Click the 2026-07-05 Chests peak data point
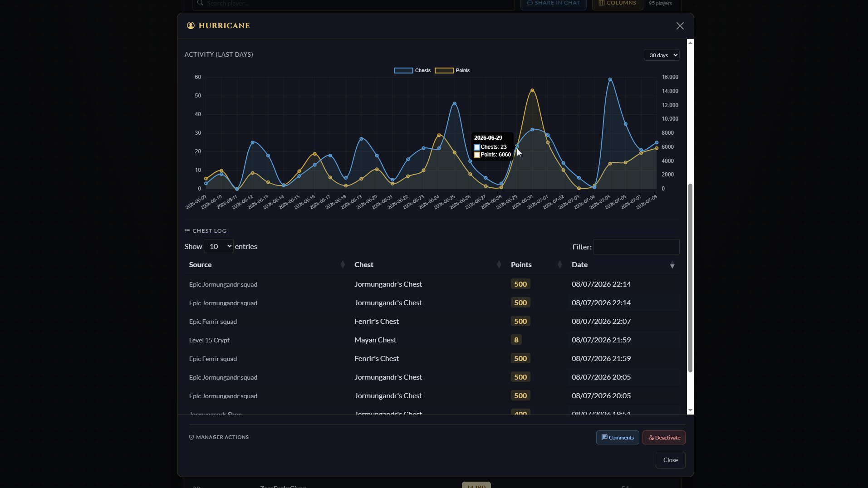 point(610,79)
